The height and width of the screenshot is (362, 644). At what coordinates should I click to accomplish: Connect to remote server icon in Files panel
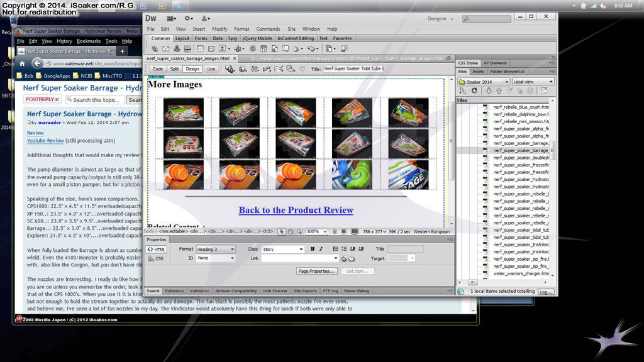[464, 90]
